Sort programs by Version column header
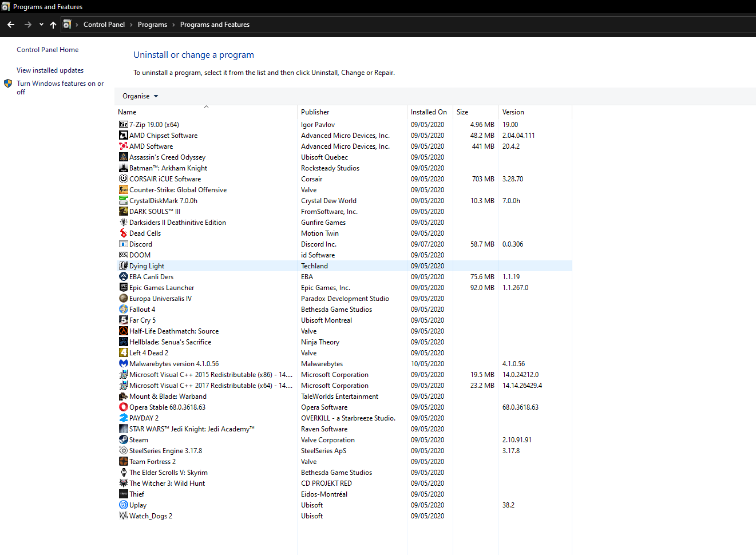 click(513, 112)
